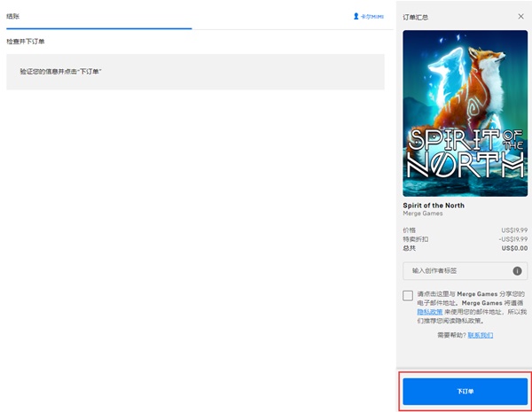Close the 订单汇总 order summary panel
Screen dimensions: 532x412
(520, 17)
